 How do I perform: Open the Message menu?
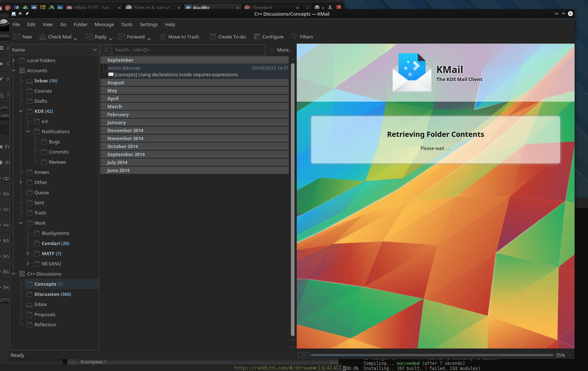coord(104,24)
